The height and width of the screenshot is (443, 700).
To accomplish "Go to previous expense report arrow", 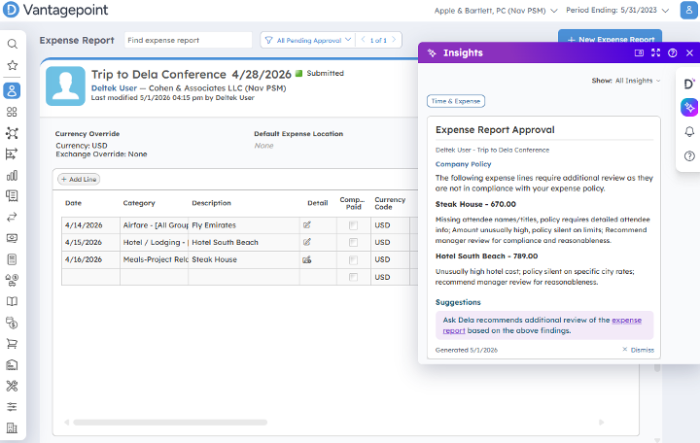I will click(363, 40).
